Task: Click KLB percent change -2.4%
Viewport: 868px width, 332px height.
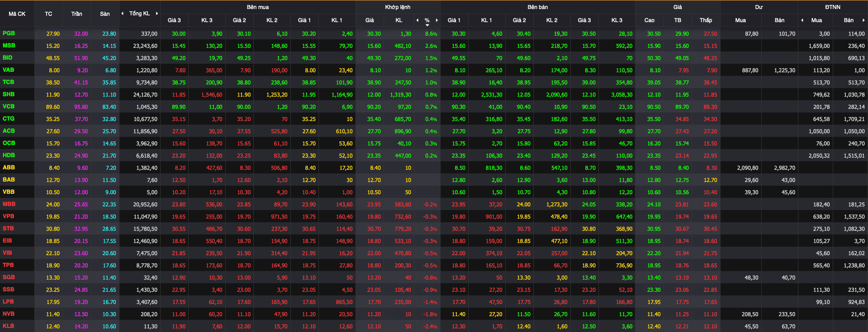Action: pyautogui.click(x=430, y=327)
